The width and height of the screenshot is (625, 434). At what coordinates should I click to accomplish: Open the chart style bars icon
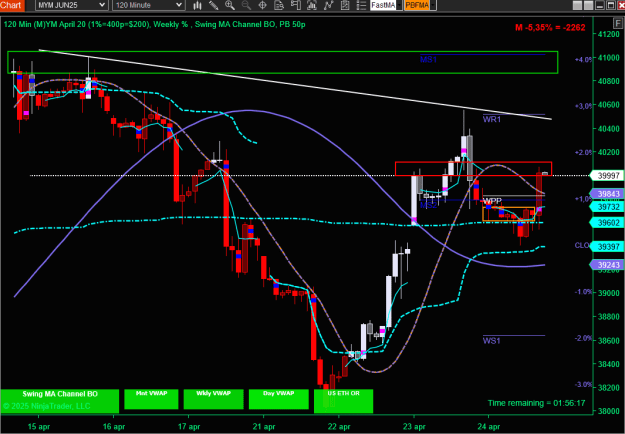point(197,5)
